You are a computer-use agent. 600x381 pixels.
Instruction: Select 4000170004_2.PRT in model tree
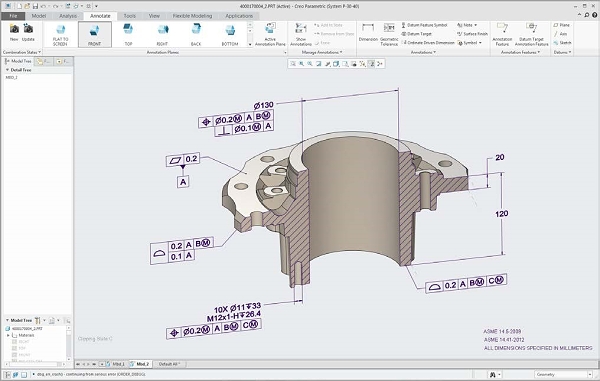point(24,328)
